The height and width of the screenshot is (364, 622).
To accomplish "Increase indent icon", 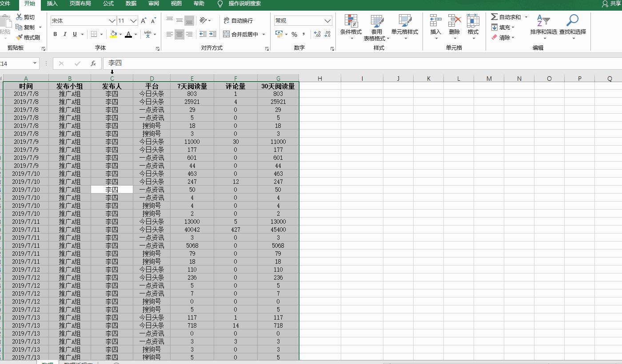I will (x=213, y=34).
